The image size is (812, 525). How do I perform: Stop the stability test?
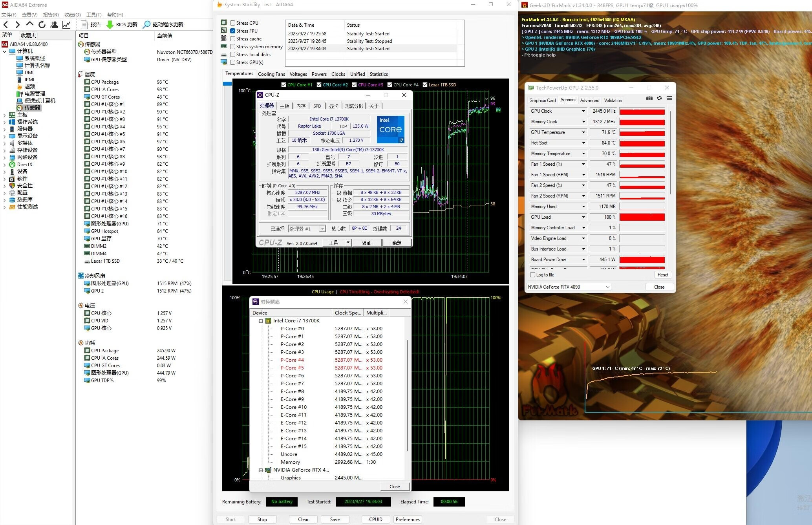[262, 520]
